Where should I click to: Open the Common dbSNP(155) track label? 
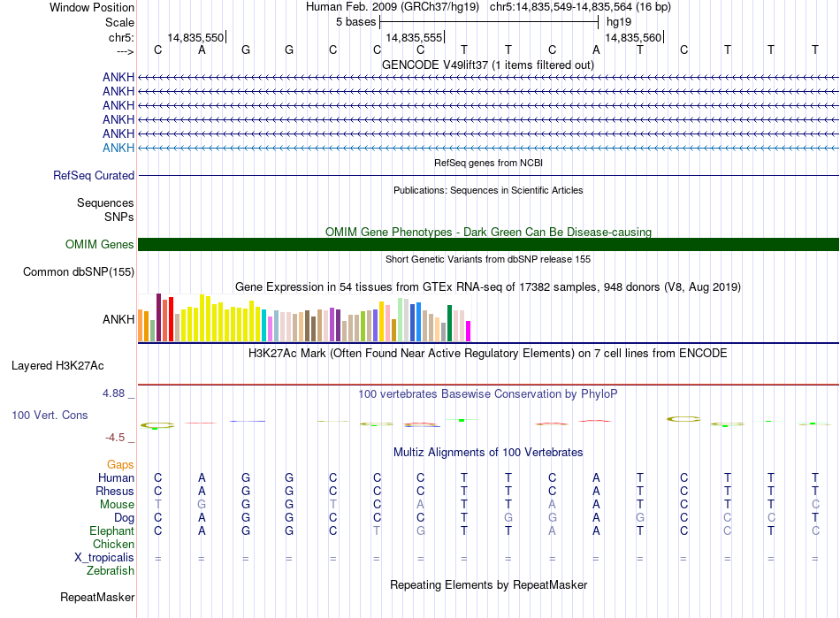point(78,272)
